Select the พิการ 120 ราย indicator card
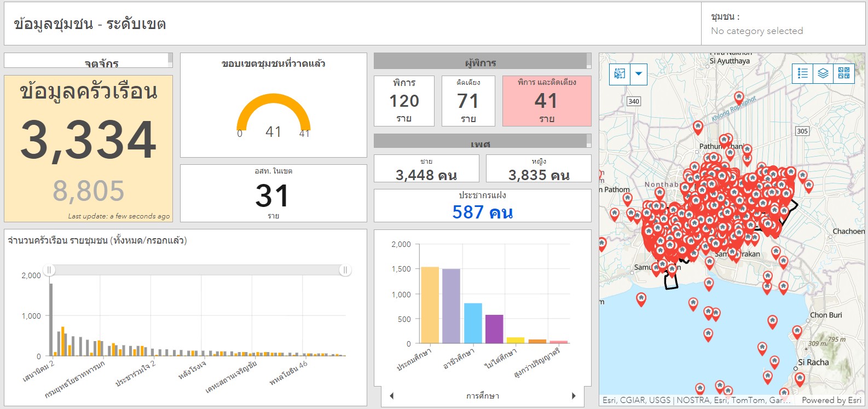This screenshot has height=409, width=868. pos(404,101)
